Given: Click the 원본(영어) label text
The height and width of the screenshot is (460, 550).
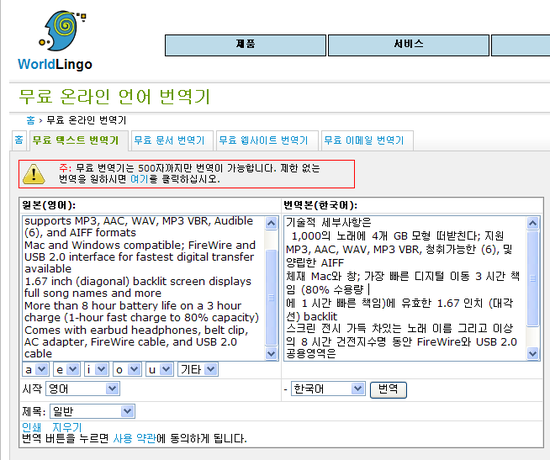Looking at the screenshot, I should [x=49, y=205].
